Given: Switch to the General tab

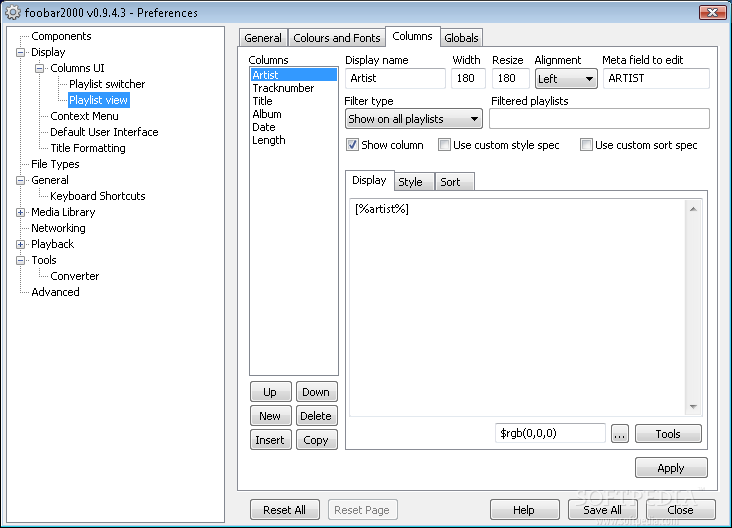Looking at the screenshot, I should tap(263, 38).
